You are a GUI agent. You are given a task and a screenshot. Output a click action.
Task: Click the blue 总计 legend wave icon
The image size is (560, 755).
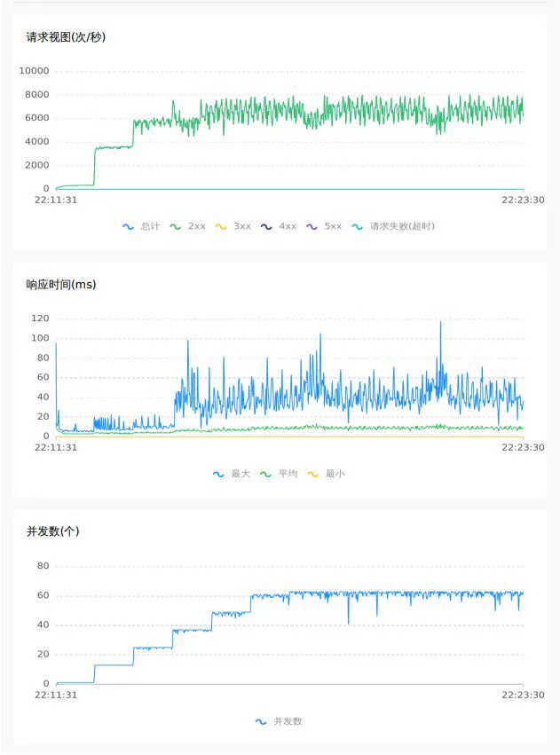point(129,226)
